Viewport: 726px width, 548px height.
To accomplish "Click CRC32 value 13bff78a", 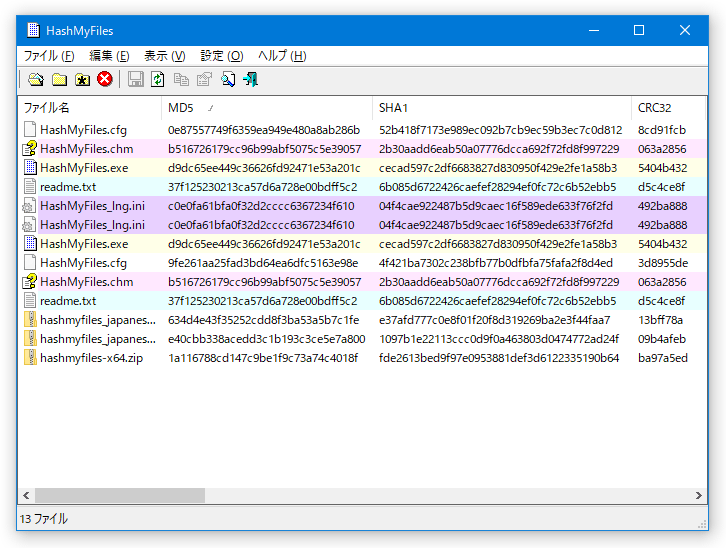I will pyautogui.click(x=660, y=320).
